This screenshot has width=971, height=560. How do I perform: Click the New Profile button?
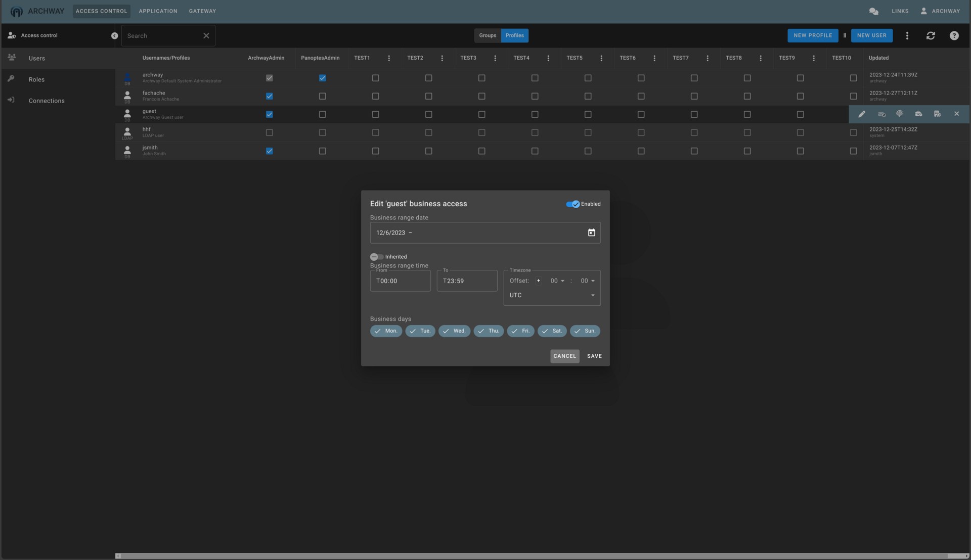pos(812,35)
